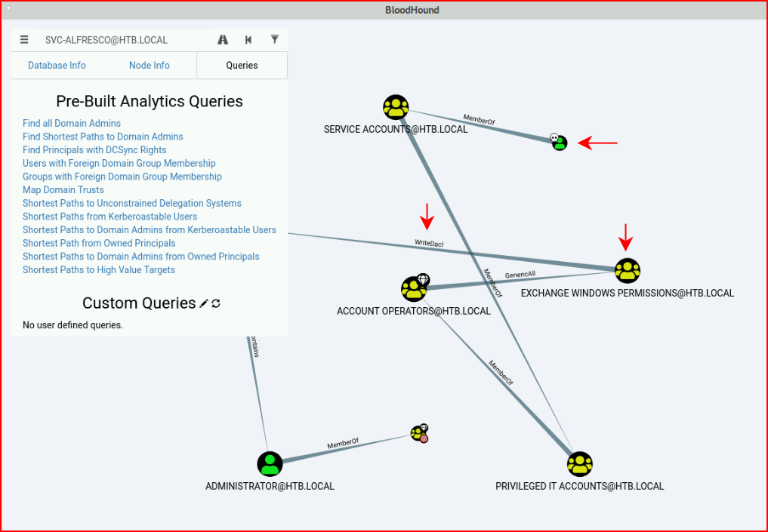Run Shortest Path from Owned Principals
Screen dimensions: 768x532
click(x=99, y=243)
